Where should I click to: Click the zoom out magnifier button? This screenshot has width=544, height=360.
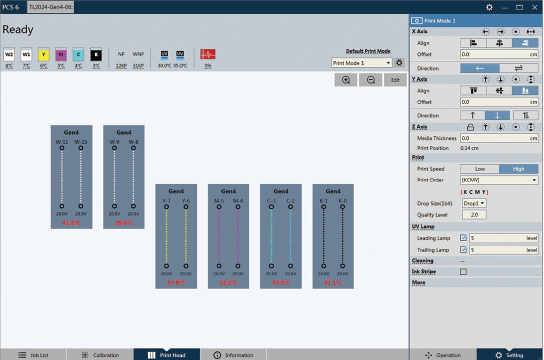click(371, 80)
